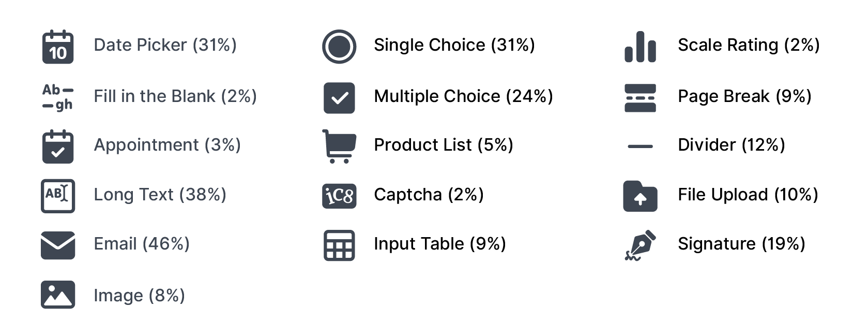Choose the Input Table grid icon
Screen dimensions: 868x336
[x=339, y=245]
